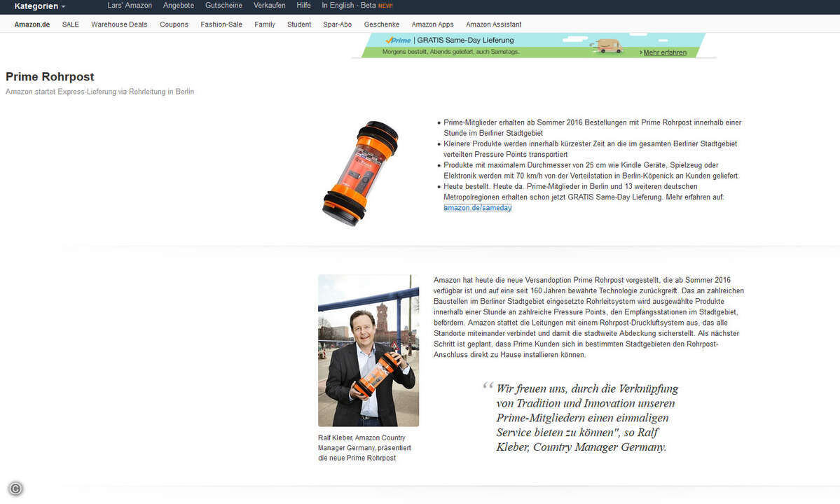Open the Kategorien dropdown menu
This screenshot has height=504, width=840.
40,6
